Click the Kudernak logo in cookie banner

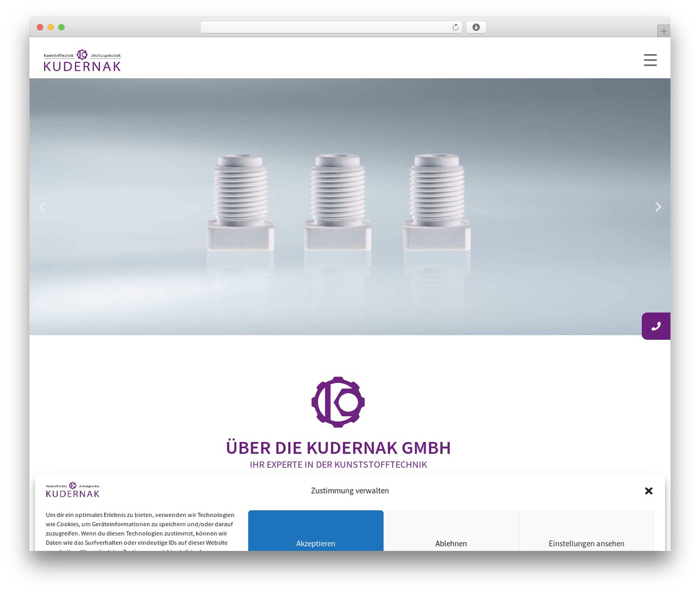73,490
